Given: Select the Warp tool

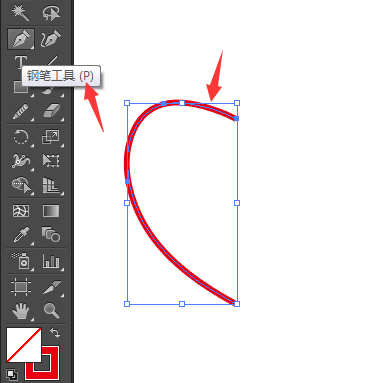Looking at the screenshot, I should (x=21, y=161).
